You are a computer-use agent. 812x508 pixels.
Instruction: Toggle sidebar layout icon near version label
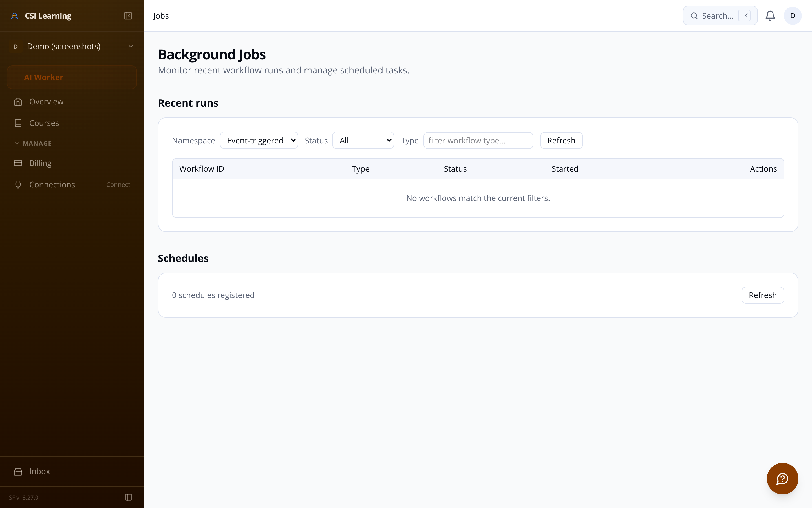coord(129,497)
